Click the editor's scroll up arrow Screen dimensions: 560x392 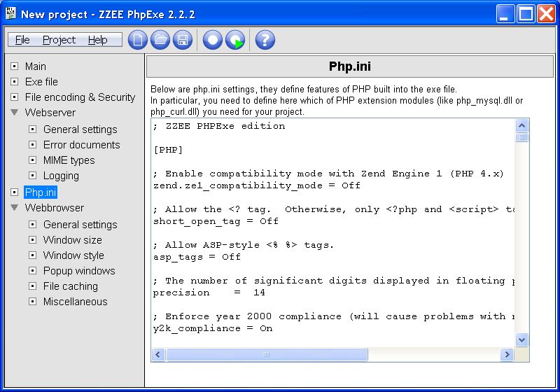tap(521, 126)
